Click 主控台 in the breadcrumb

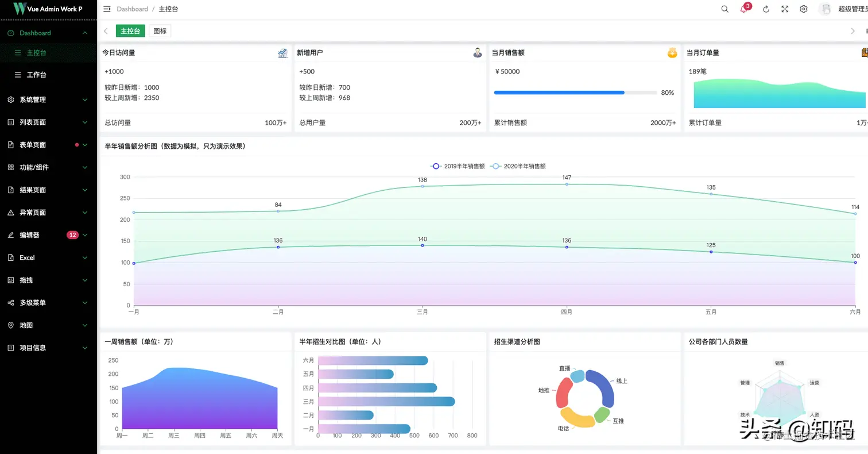coord(169,9)
